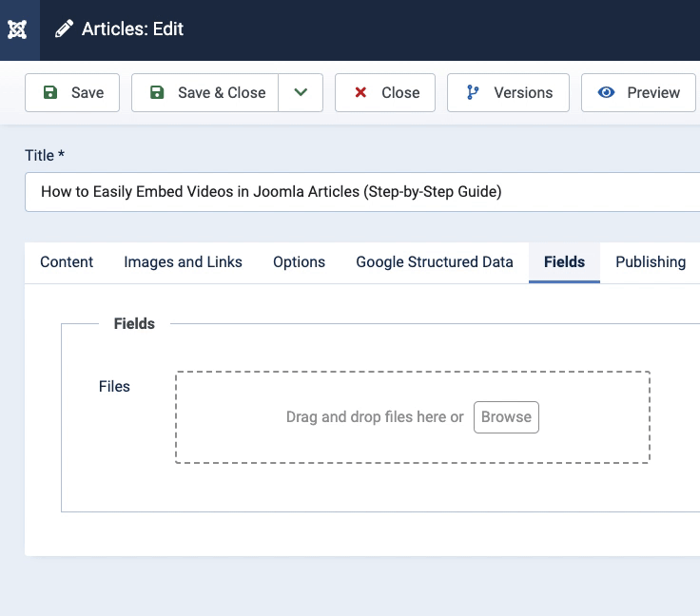Click Browse to choose files
The image size is (700, 616).
click(506, 417)
